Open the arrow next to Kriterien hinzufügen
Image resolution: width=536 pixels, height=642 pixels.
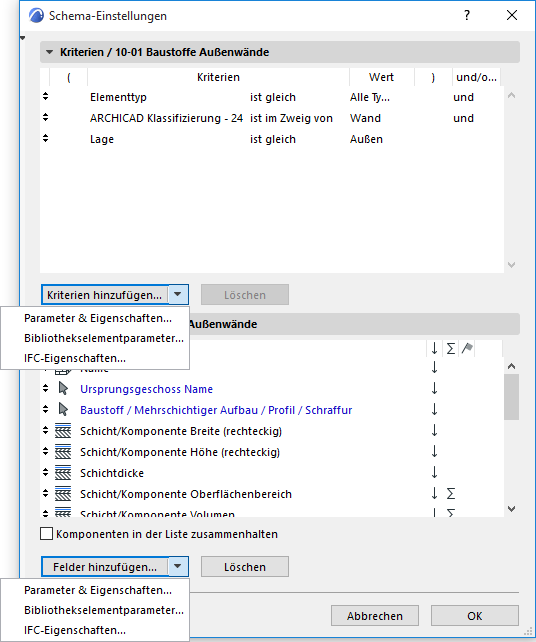[178, 294]
